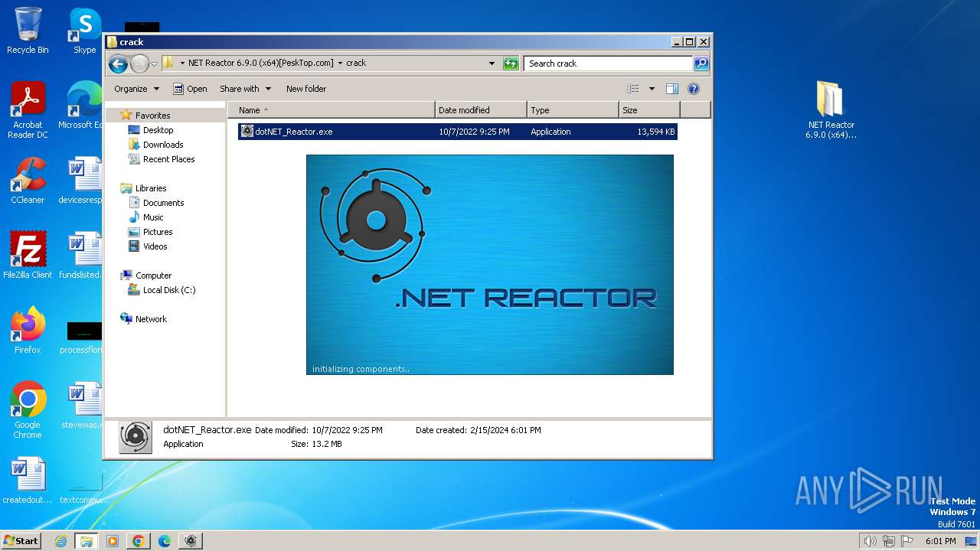Click the file icon in the details pane
980x551 pixels.
coord(136,437)
